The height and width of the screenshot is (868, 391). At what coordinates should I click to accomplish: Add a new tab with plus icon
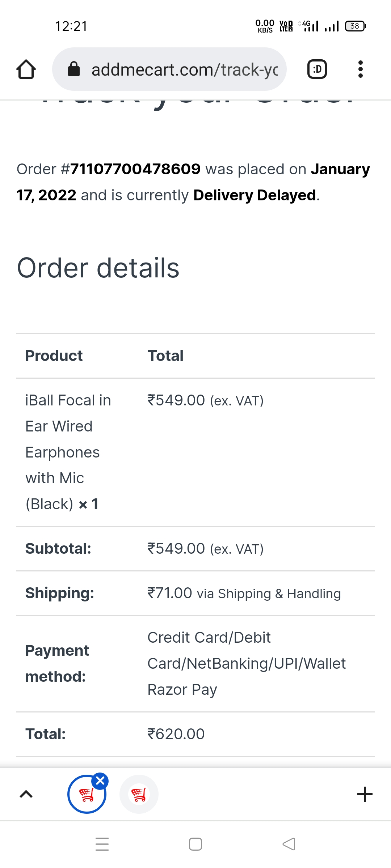pos(365,794)
